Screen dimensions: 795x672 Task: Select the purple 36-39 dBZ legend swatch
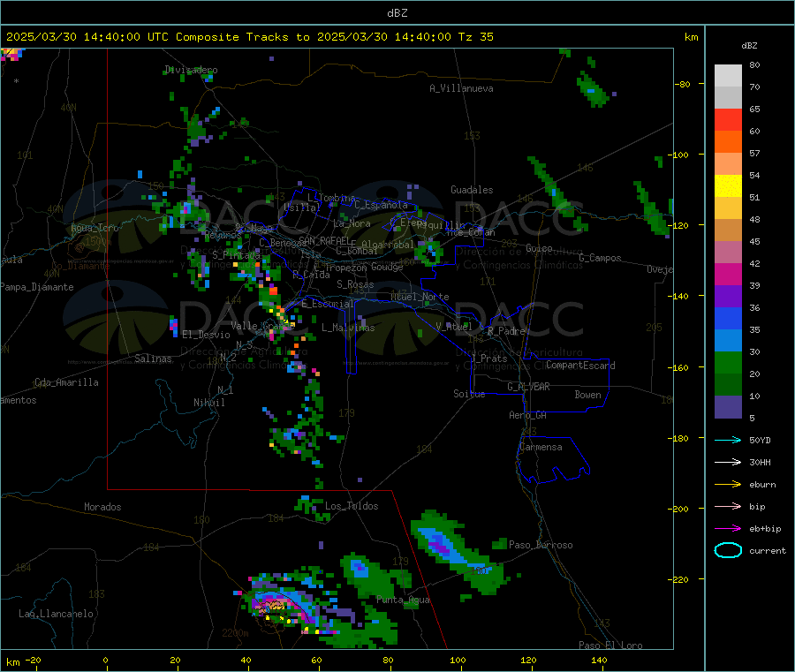click(728, 297)
